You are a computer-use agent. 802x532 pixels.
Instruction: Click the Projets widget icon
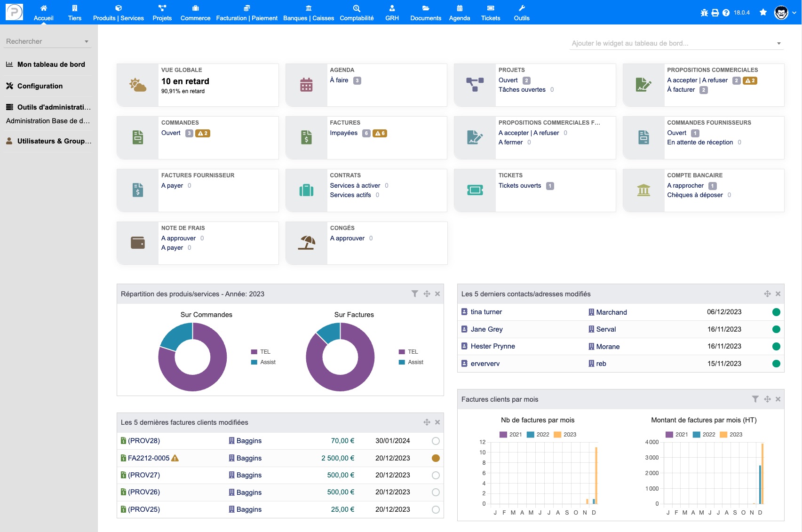(475, 85)
